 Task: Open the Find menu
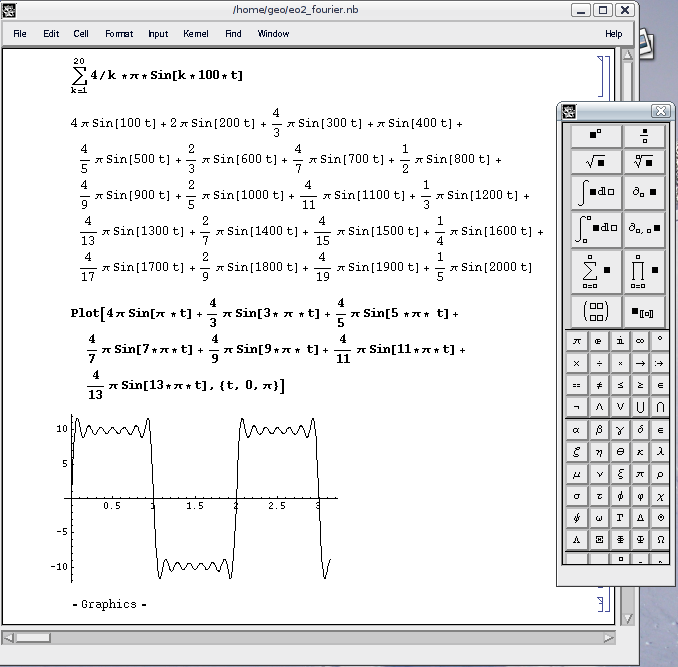[x=233, y=34]
